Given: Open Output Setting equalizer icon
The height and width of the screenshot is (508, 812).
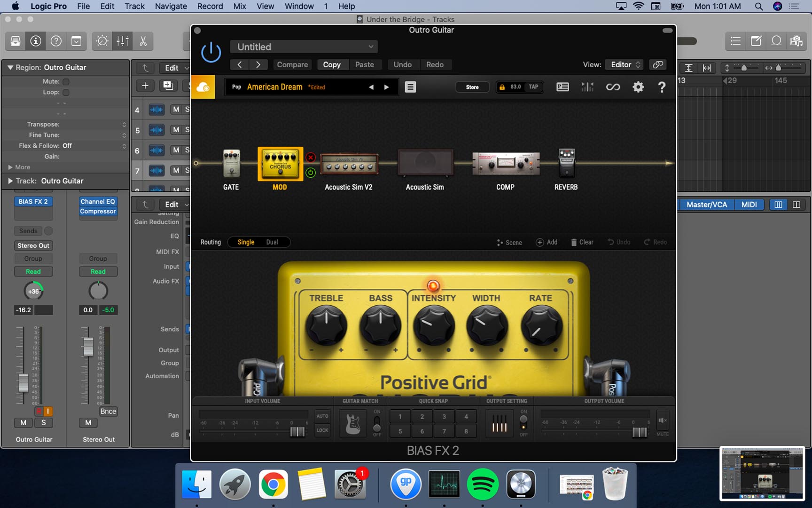Looking at the screenshot, I should tap(499, 423).
